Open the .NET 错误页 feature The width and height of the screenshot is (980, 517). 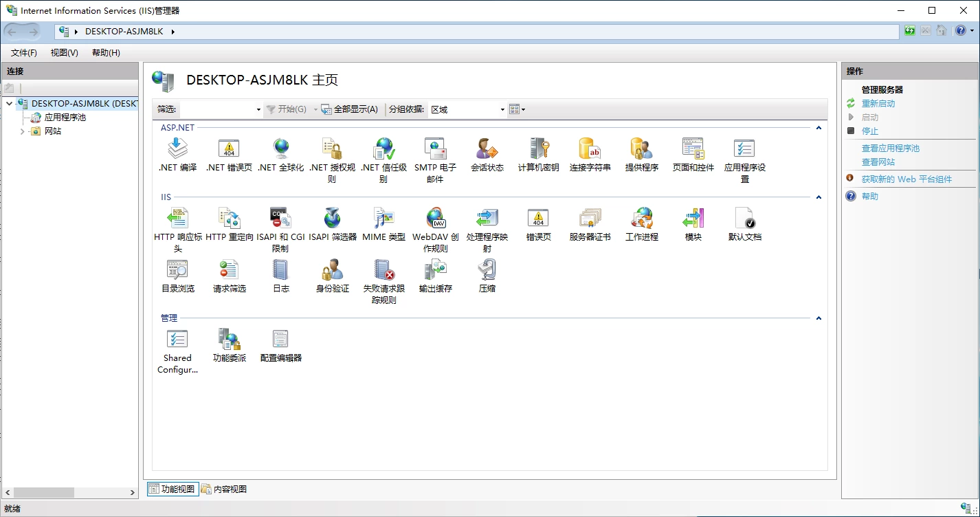pyautogui.click(x=229, y=155)
